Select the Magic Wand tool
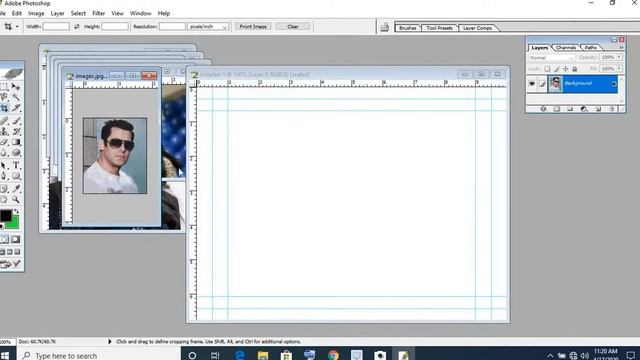 click(x=16, y=97)
